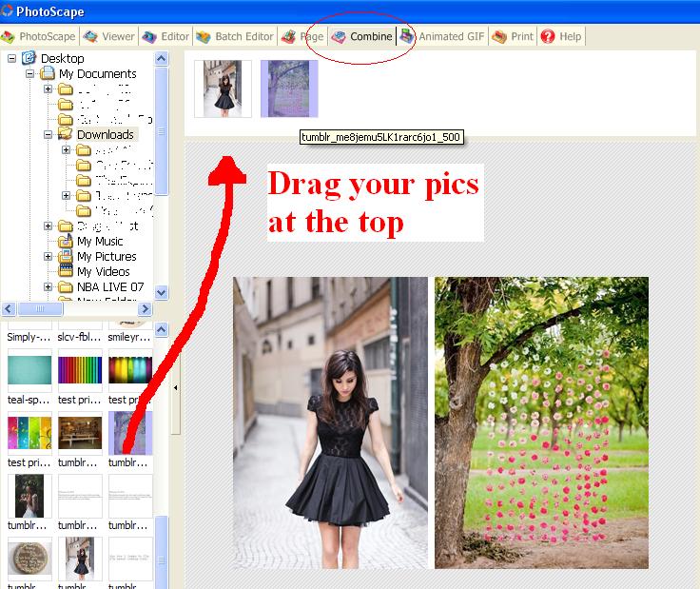Select the teal-sp... thumbnail
700x589 pixels.
[29, 370]
